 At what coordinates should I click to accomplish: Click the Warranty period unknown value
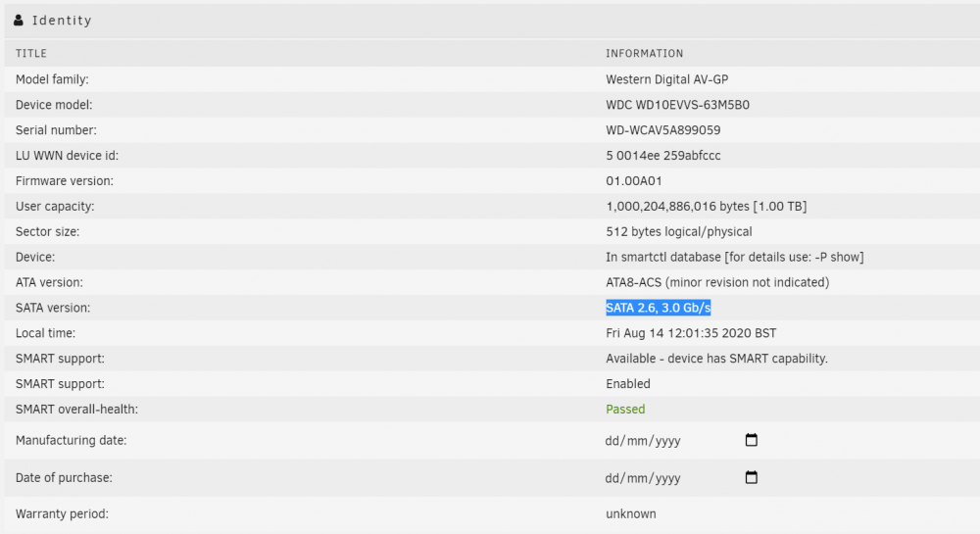click(x=630, y=514)
